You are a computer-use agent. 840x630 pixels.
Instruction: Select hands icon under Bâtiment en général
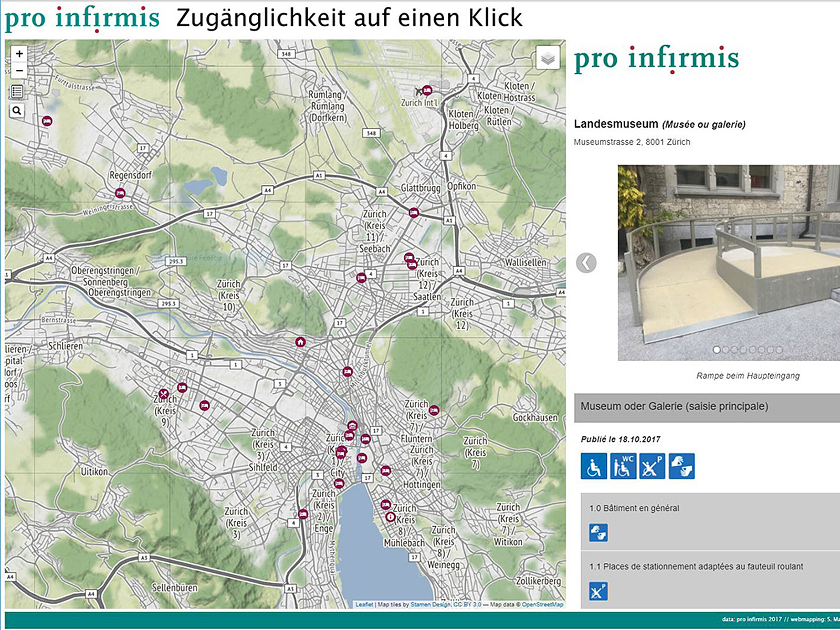click(598, 532)
